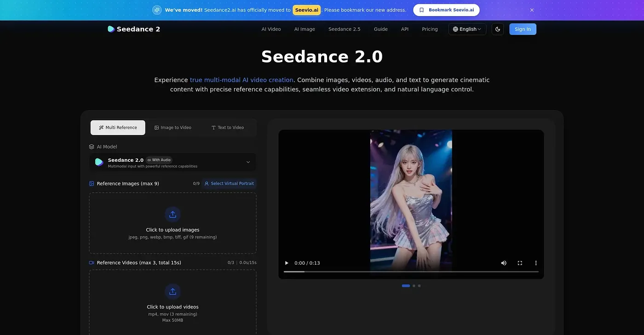This screenshot has width=644, height=335.
Task: Click the reference videos upload dropzone text
Action: pyautogui.click(x=172, y=307)
